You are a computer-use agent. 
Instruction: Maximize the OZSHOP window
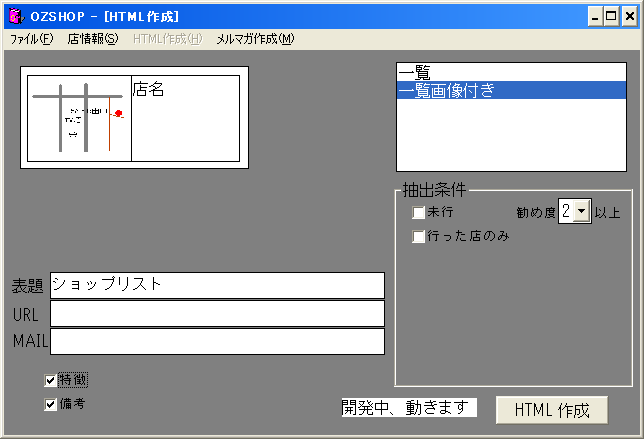612,16
